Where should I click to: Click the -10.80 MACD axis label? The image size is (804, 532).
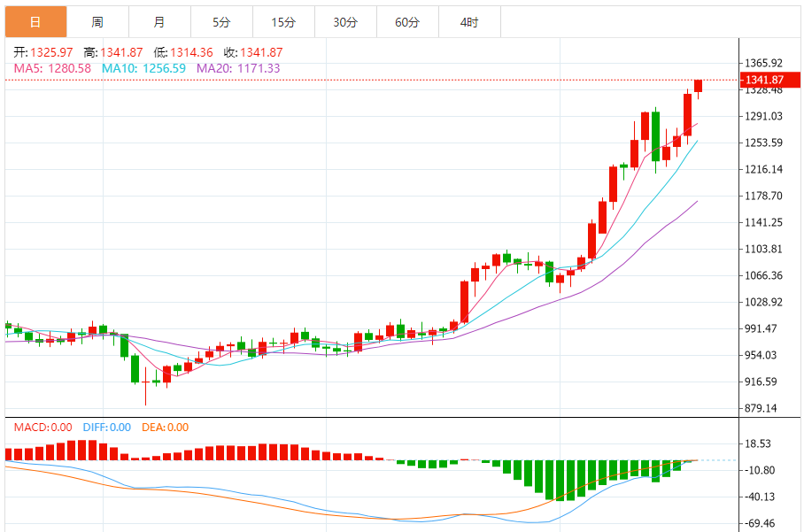(760, 471)
